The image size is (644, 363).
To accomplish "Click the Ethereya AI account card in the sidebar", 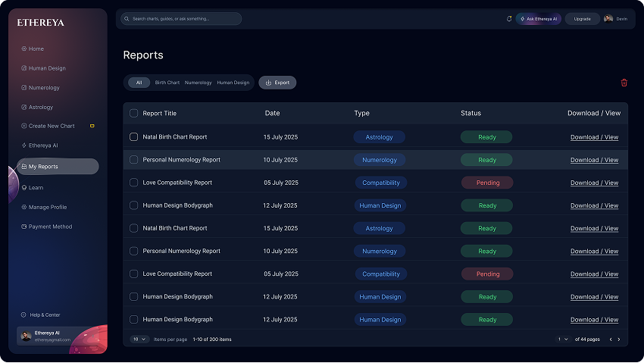I will tap(58, 336).
